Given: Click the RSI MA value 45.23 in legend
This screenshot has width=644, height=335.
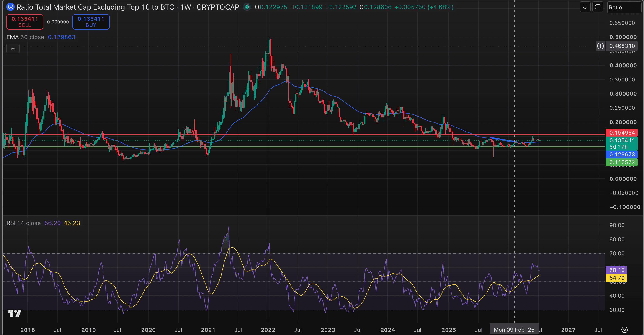Looking at the screenshot, I should click(x=72, y=223).
